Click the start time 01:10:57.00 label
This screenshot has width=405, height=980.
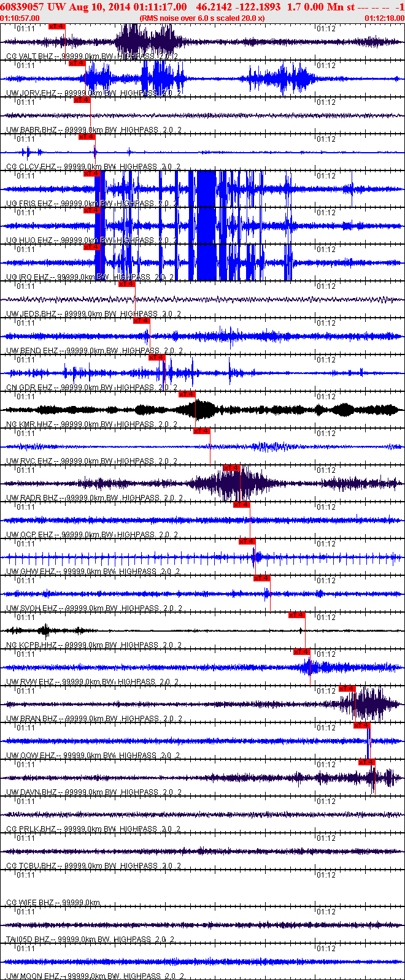click(20, 18)
